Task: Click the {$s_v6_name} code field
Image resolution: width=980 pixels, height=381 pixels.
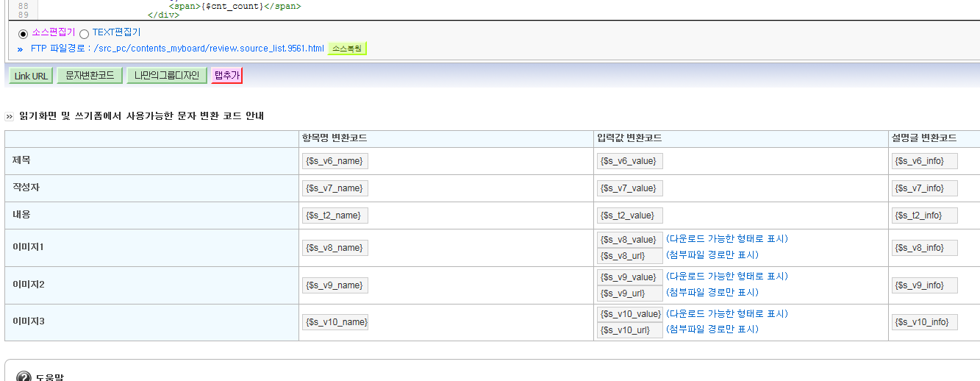Action: point(335,161)
